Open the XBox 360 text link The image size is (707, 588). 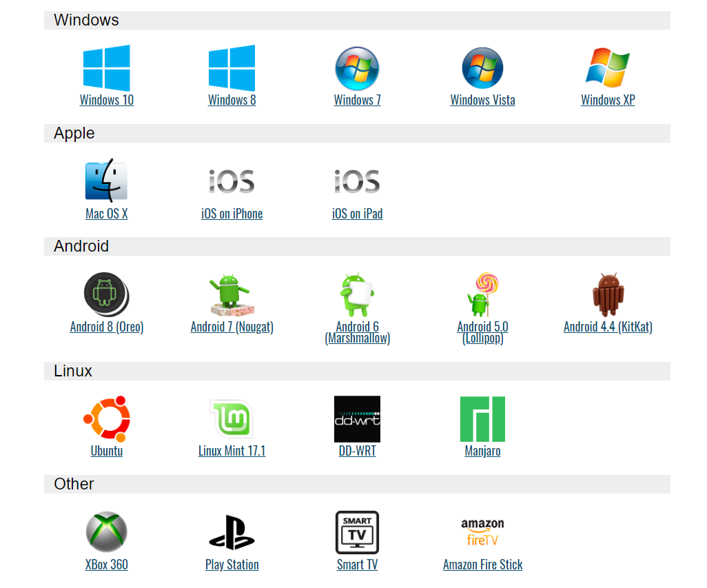tap(106, 564)
